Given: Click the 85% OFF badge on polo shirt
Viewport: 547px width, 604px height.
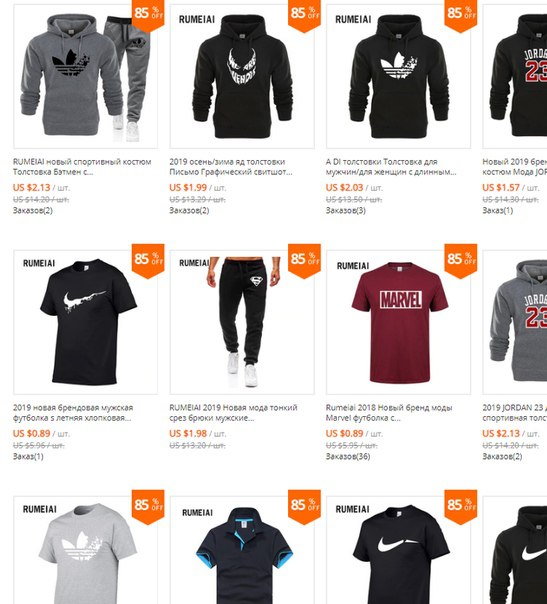Looking at the screenshot, I should [304, 507].
